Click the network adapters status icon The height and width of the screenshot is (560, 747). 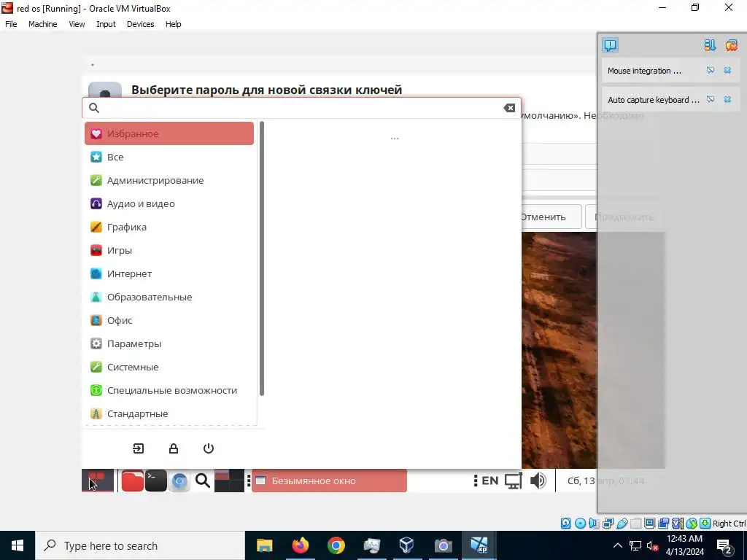(608, 524)
